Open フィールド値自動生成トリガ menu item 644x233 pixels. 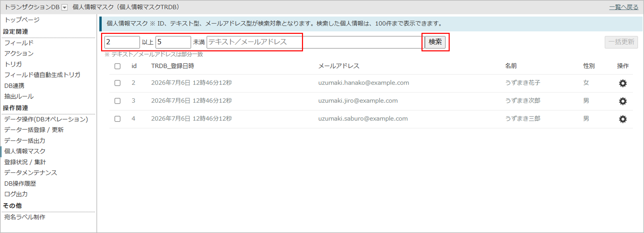42,75
